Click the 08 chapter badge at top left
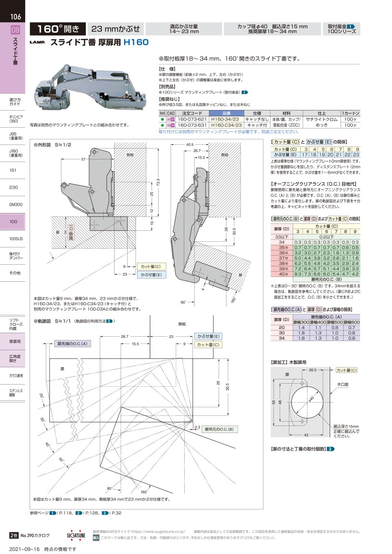 [15, 30]
